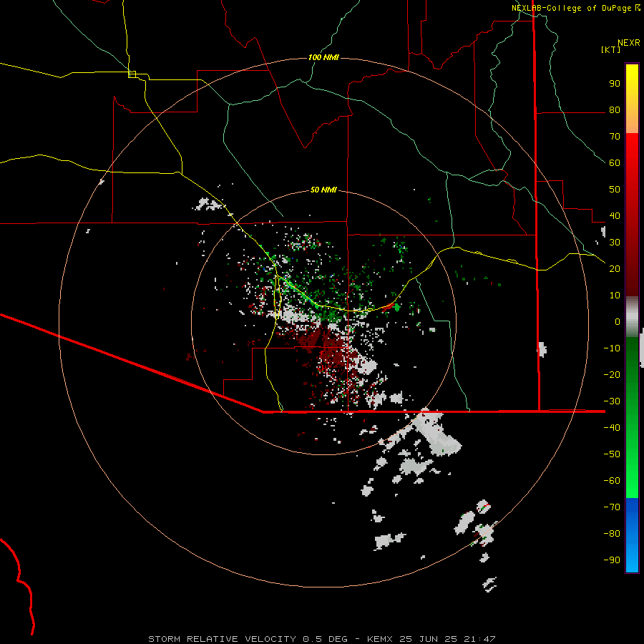Screen dimensions: 644x644
Task: Click the bright red segment of the color bar
Action: (x=632, y=148)
